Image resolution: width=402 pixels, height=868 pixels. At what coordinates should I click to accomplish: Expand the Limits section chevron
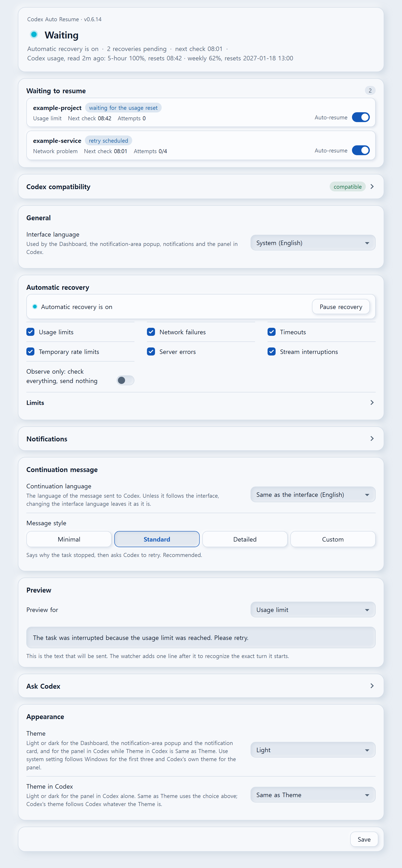[x=372, y=403]
